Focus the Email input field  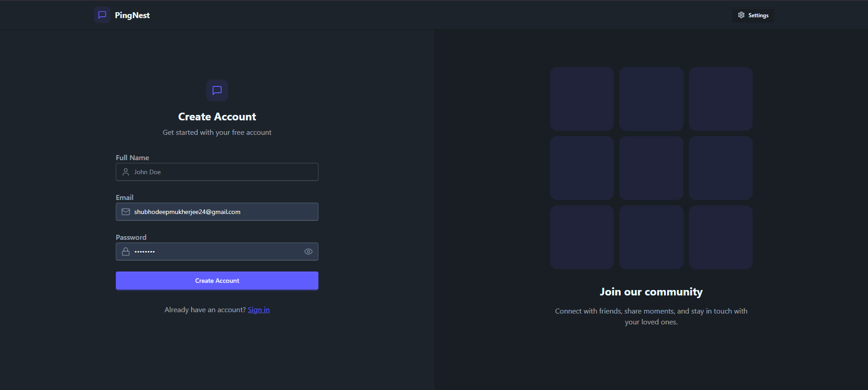217,212
